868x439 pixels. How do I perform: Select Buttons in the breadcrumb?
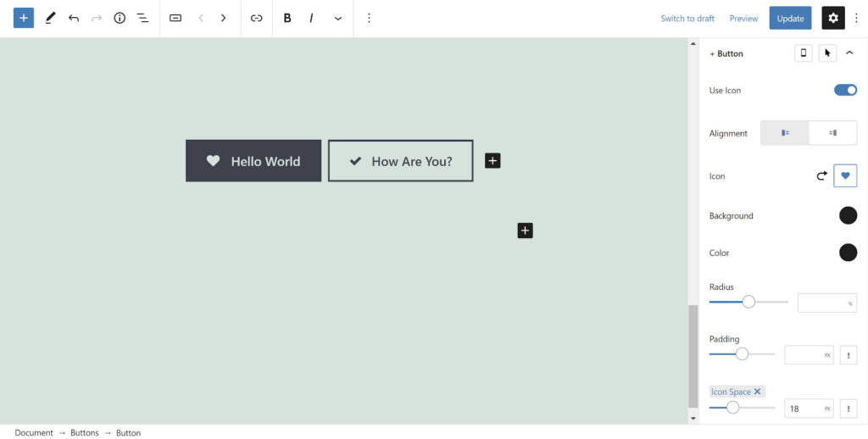coord(84,433)
